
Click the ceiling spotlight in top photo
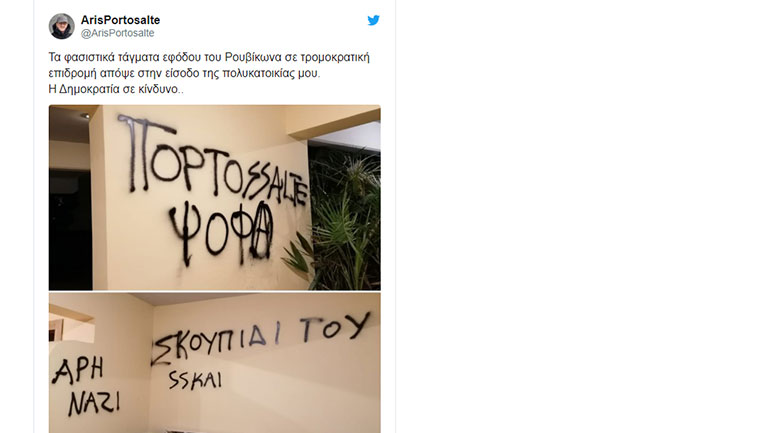[85, 116]
